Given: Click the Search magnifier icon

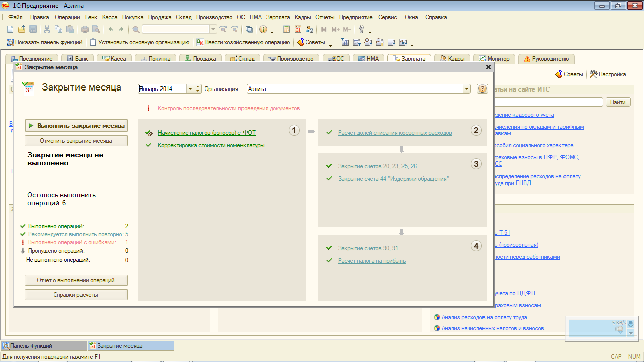Looking at the screenshot, I should (x=136, y=29).
